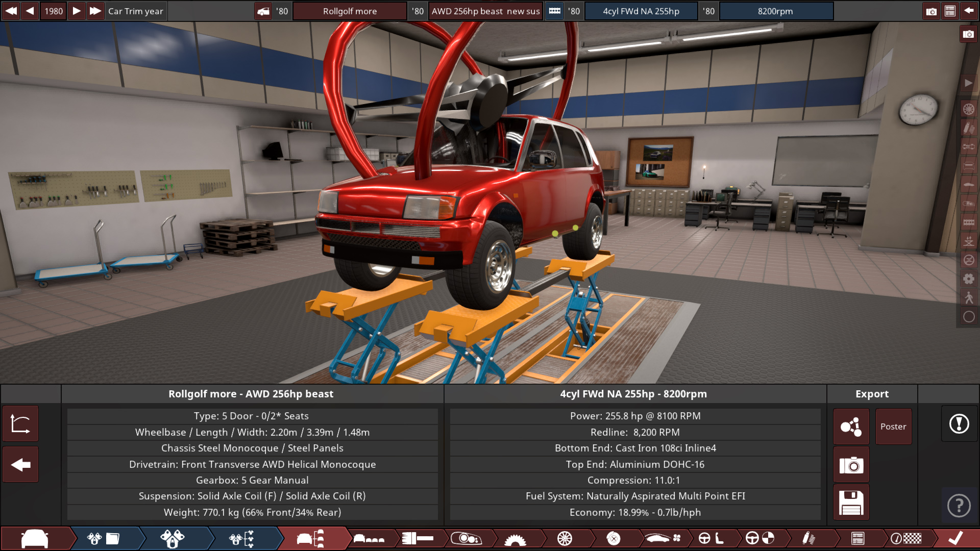Click 'Rollgolf more - AWD 256hp beast' header
This screenshot has height=551, width=980.
point(251,394)
